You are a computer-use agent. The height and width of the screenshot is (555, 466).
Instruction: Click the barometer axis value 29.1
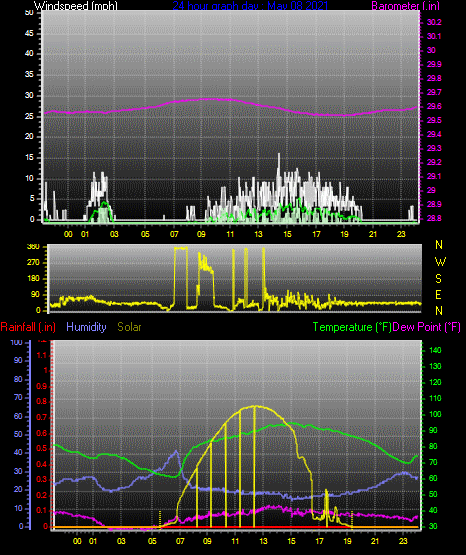(434, 176)
